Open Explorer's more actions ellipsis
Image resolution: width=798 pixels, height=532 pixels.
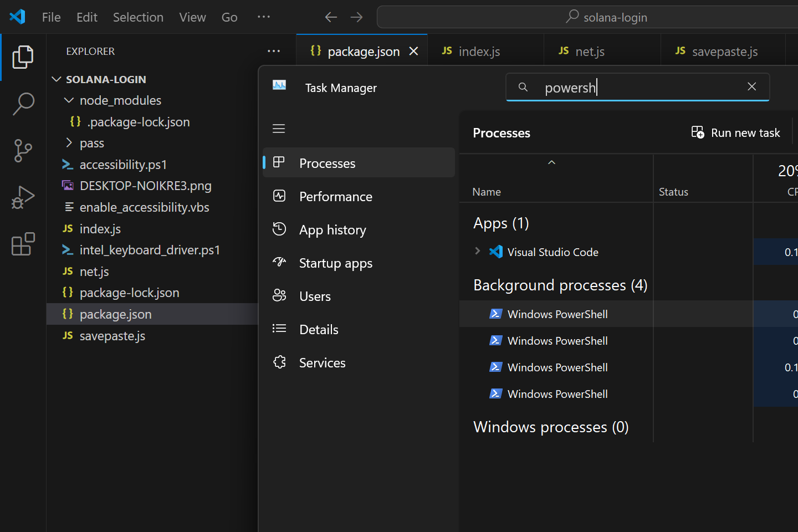pos(274,51)
